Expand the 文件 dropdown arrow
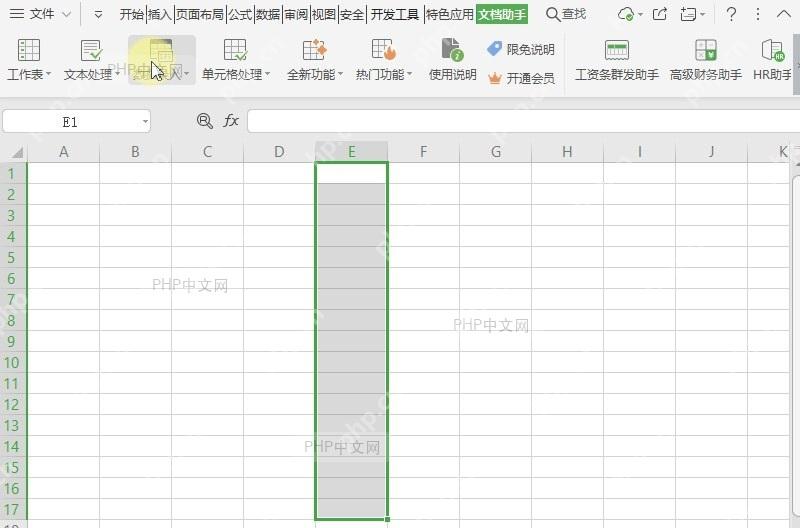 pos(66,15)
